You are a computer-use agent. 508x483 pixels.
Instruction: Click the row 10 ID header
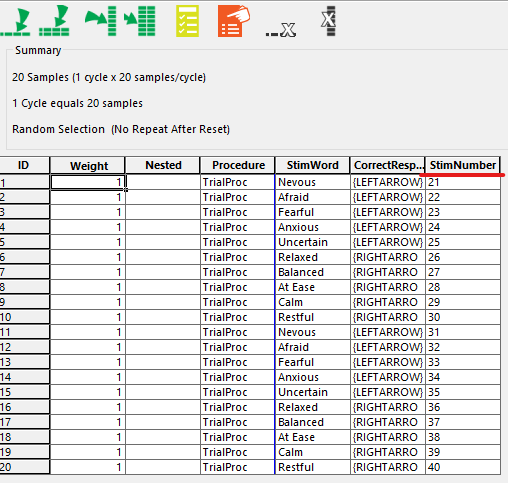click(25, 317)
